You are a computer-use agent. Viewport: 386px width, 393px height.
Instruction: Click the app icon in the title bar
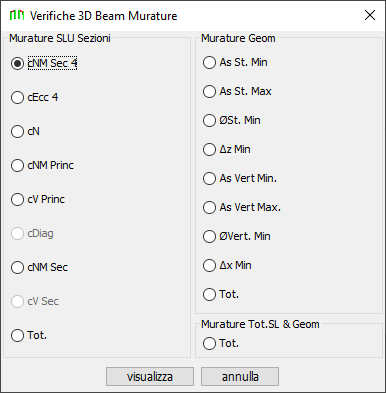17,15
